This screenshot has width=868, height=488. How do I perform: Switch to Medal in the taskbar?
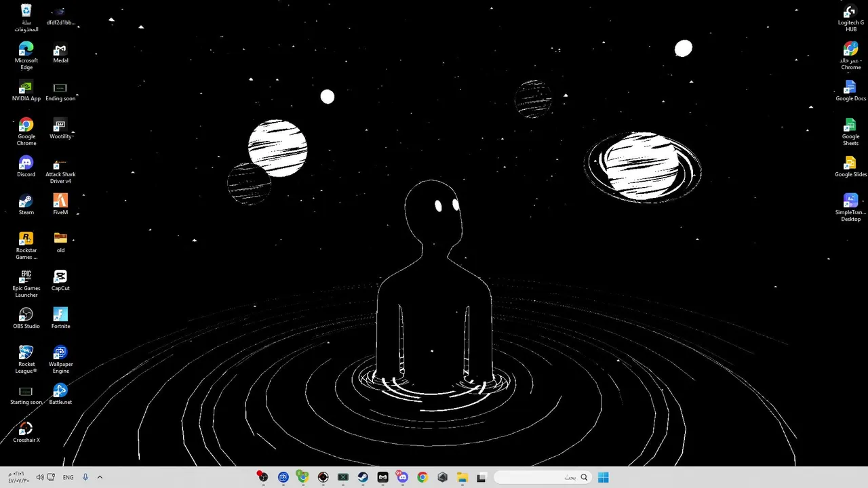[382, 477]
